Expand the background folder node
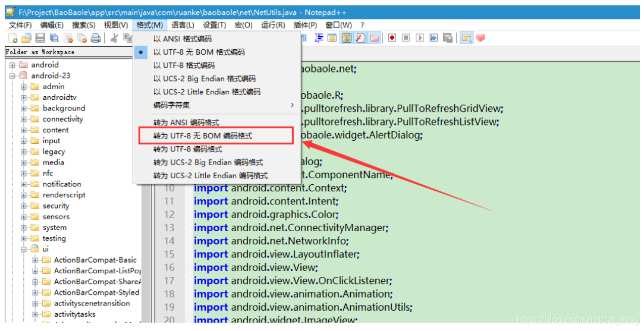644x331 pixels. [x=24, y=108]
